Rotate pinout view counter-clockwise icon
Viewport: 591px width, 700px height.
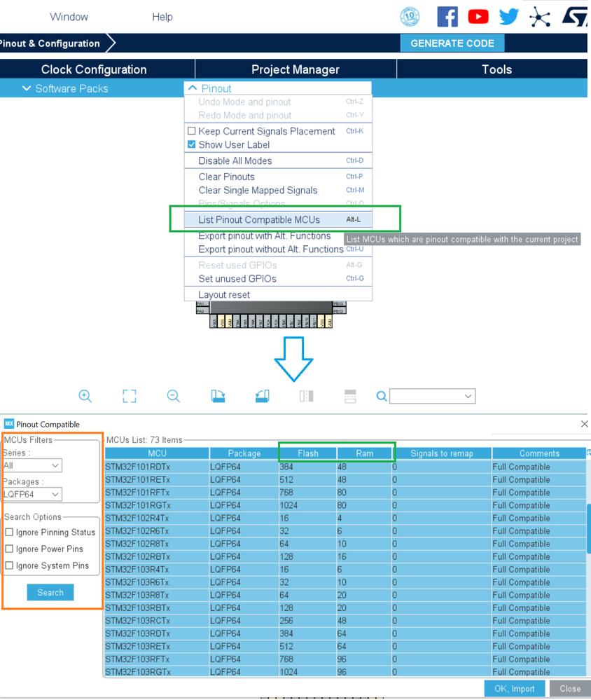pyautogui.click(x=263, y=396)
